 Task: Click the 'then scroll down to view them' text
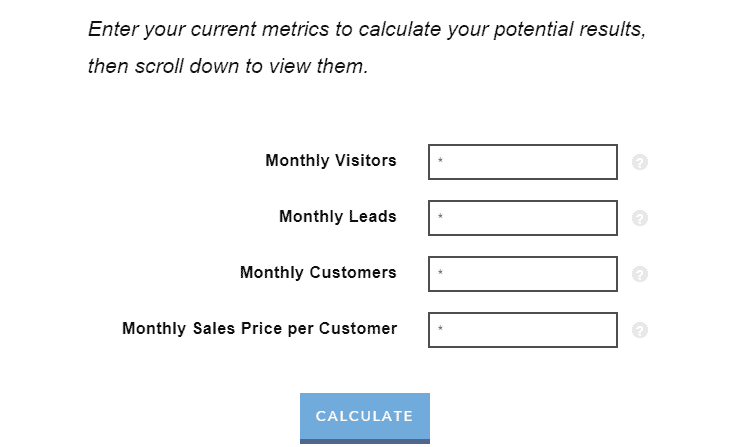pyautogui.click(x=228, y=68)
